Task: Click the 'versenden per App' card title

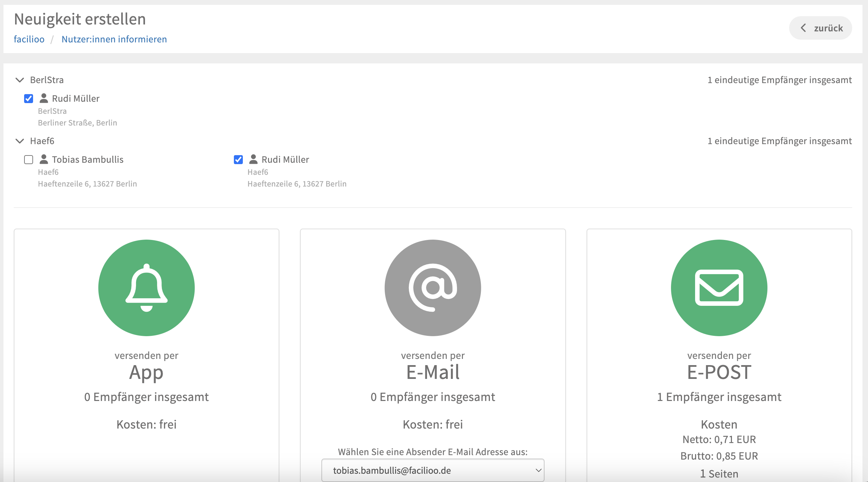Action: pos(146,372)
